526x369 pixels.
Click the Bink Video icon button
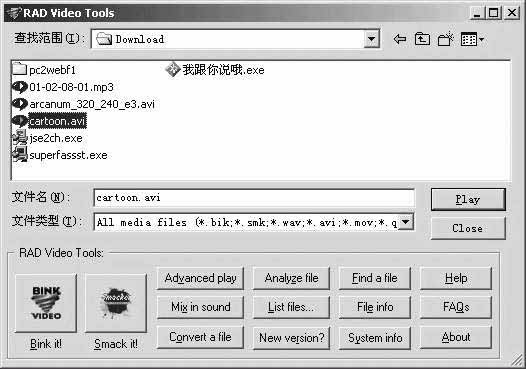pyautogui.click(x=46, y=303)
